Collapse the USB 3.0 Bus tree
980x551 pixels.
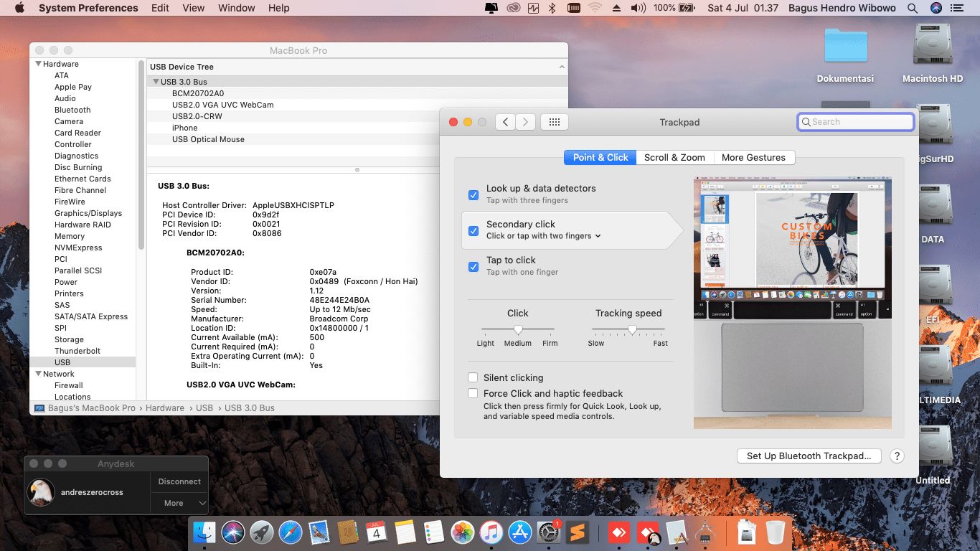156,82
